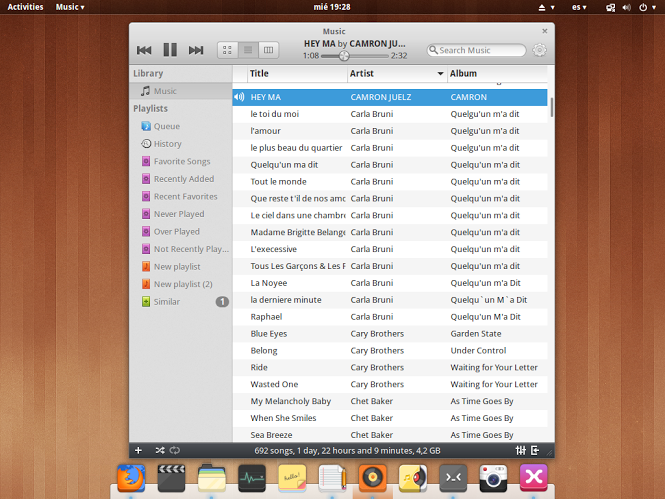Open the camera app in the dock

[x=493, y=478]
